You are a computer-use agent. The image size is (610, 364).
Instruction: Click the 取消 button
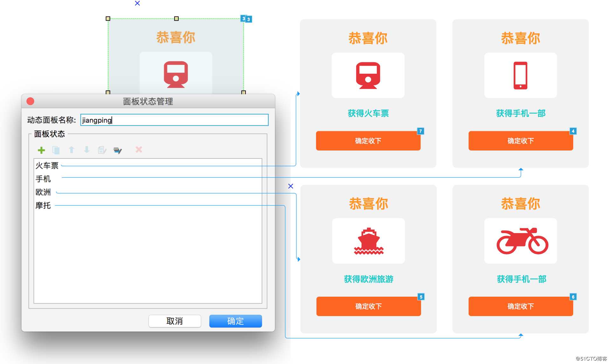point(175,321)
